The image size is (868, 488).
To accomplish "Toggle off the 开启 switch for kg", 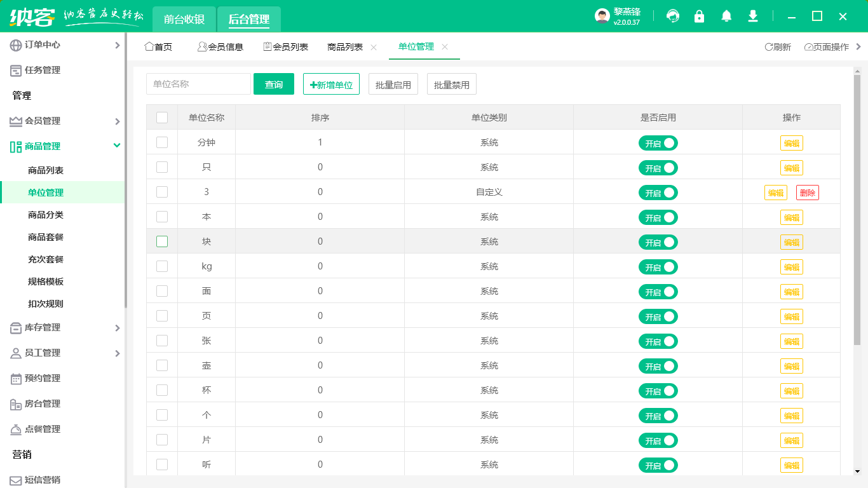I will 658,267.
